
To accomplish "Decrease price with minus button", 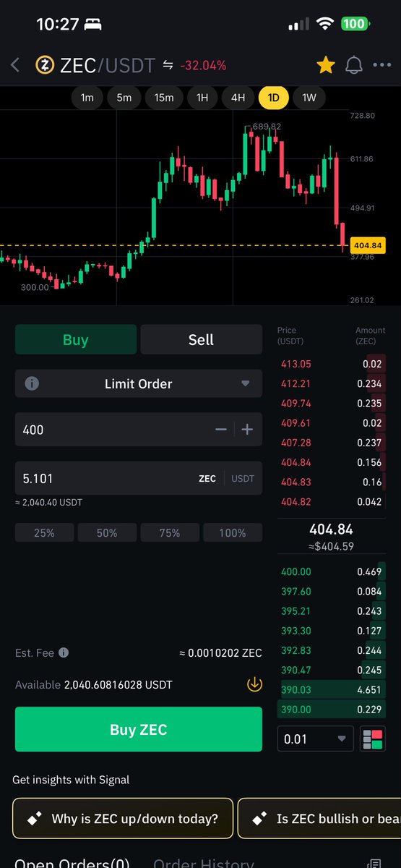I will [x=221, y=430].
